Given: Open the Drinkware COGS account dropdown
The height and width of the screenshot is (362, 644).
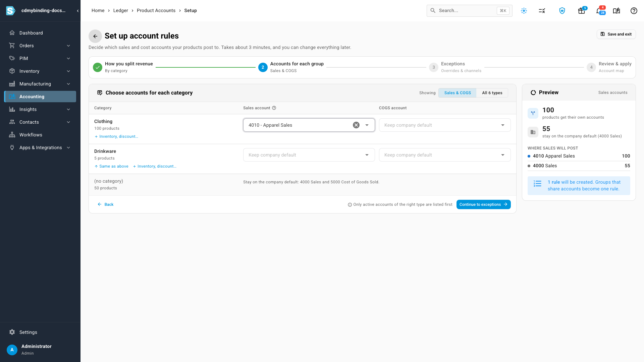Looking at the screenshot, I should point(445,155).
